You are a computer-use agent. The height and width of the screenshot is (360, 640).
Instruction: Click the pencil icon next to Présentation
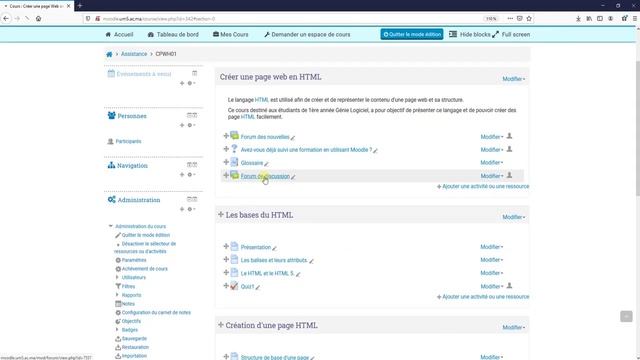[x=274, y=248]
